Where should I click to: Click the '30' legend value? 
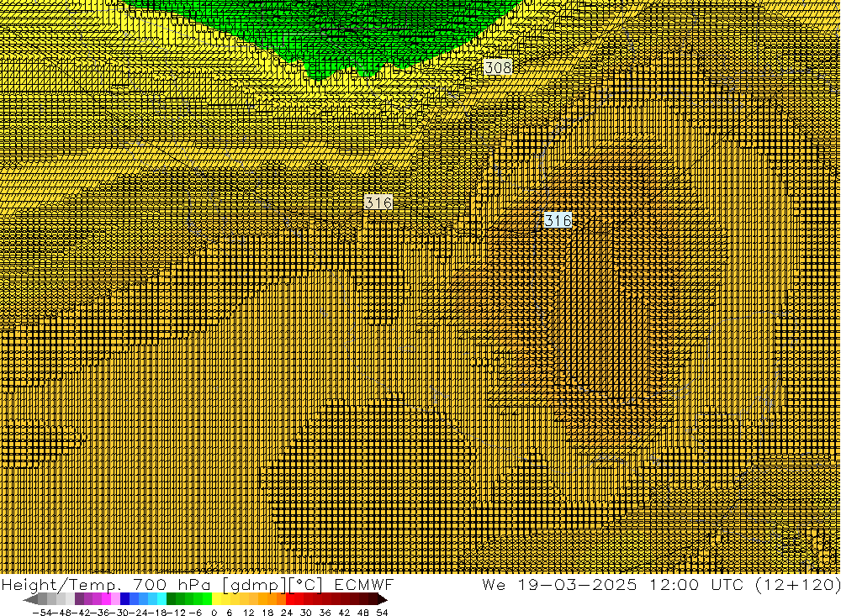pos(306,613)
